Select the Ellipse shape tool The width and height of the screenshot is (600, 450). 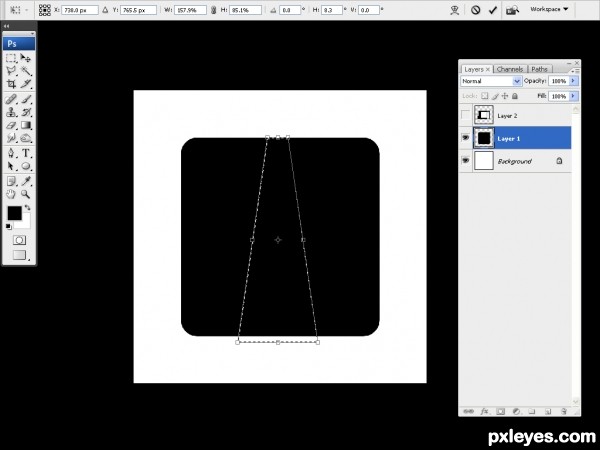(x=26, y=166)
